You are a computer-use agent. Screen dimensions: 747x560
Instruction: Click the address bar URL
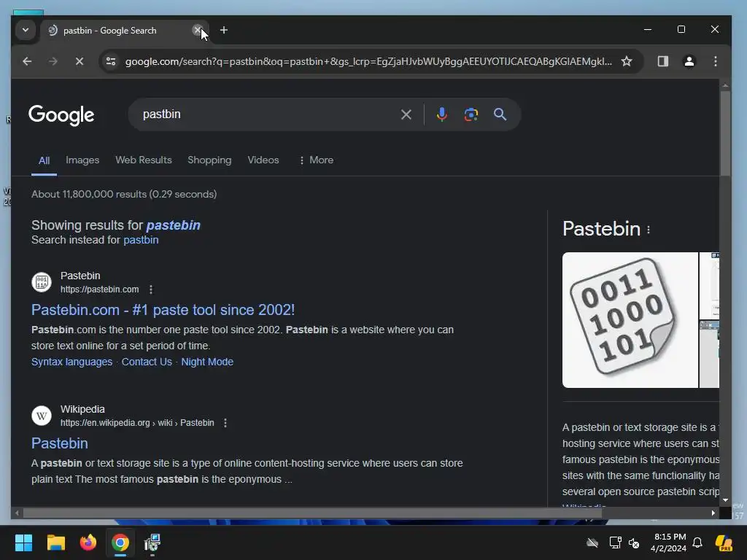pyautogui.click(x=368, y=61)
